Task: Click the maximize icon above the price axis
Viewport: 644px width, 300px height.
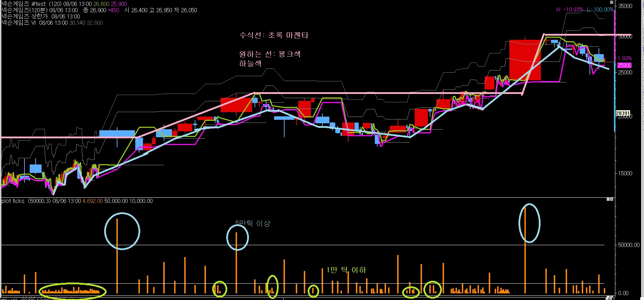Action: point(611,2)
